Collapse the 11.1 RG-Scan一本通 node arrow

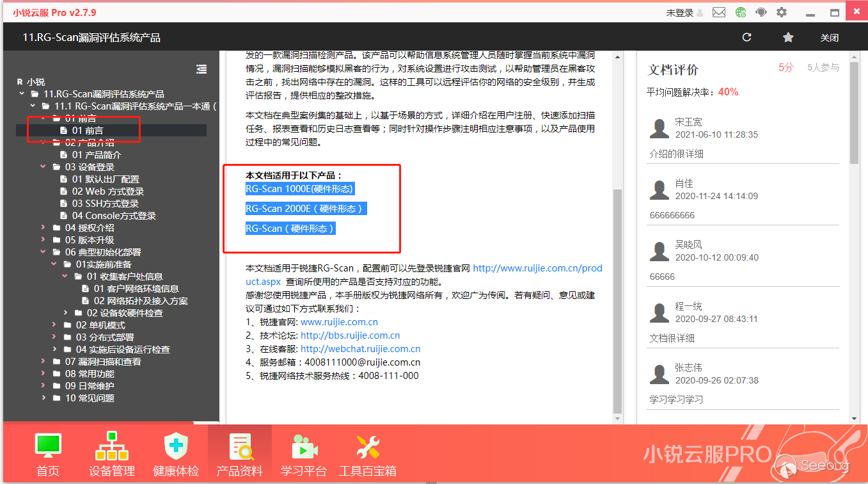[33, 106]
